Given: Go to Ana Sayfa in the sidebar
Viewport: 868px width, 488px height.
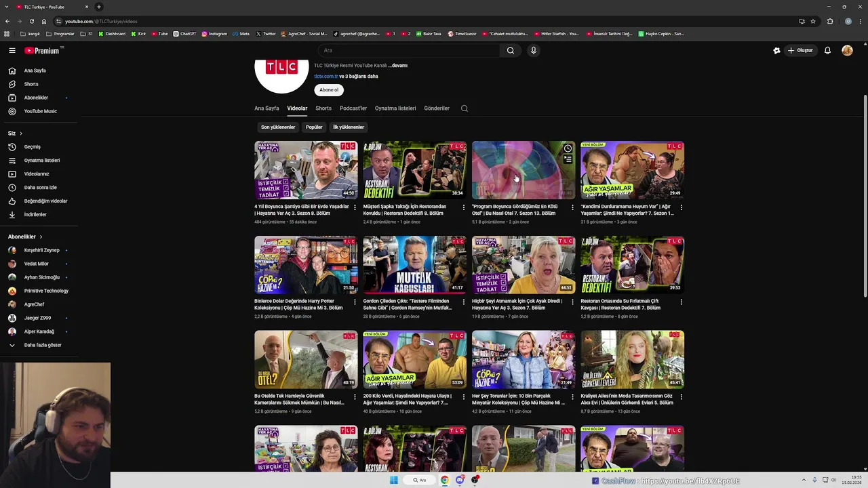Looking at the screenshot, I should pos(35,70).
